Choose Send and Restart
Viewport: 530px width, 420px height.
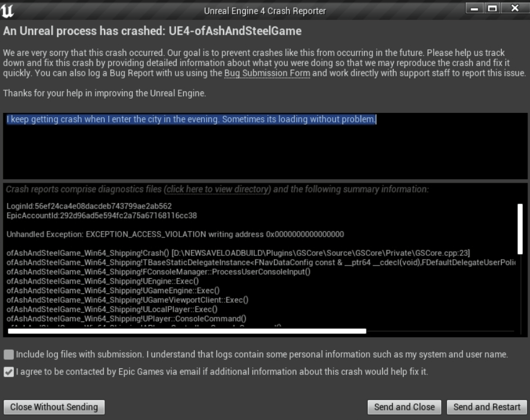click(x=487, y=407)
